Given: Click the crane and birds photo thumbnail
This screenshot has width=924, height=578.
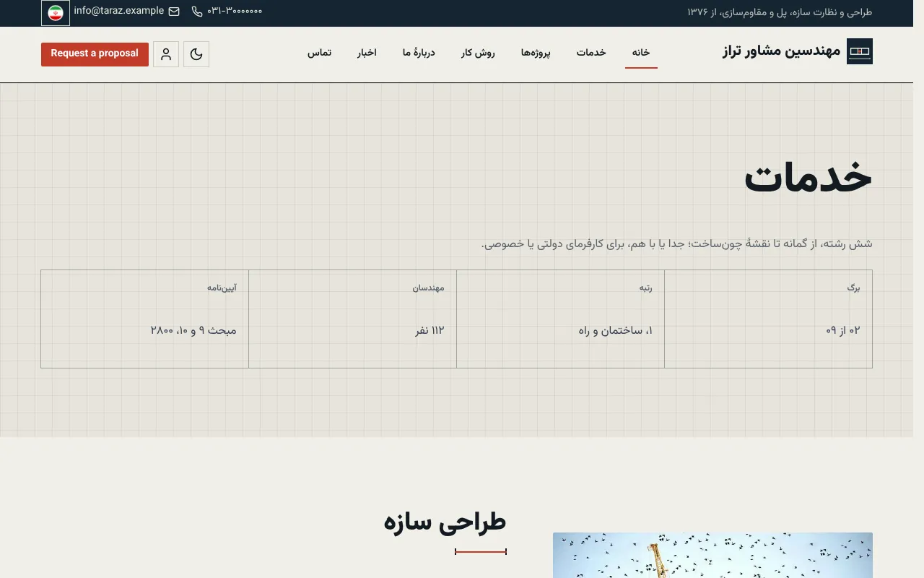Looking at the screenshot, I should pyautogui.click(x=712, y=555).
